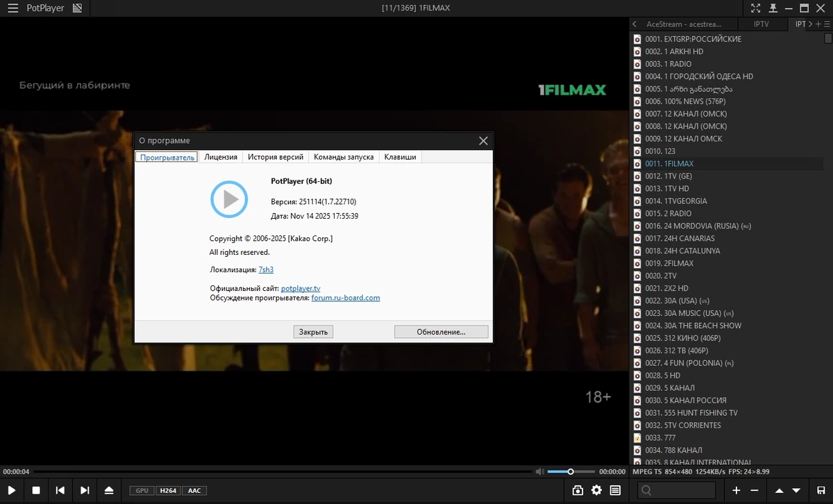Click the Обновление... button
Viewport: 833px width, 504px height.
click(x=441, y=332)
